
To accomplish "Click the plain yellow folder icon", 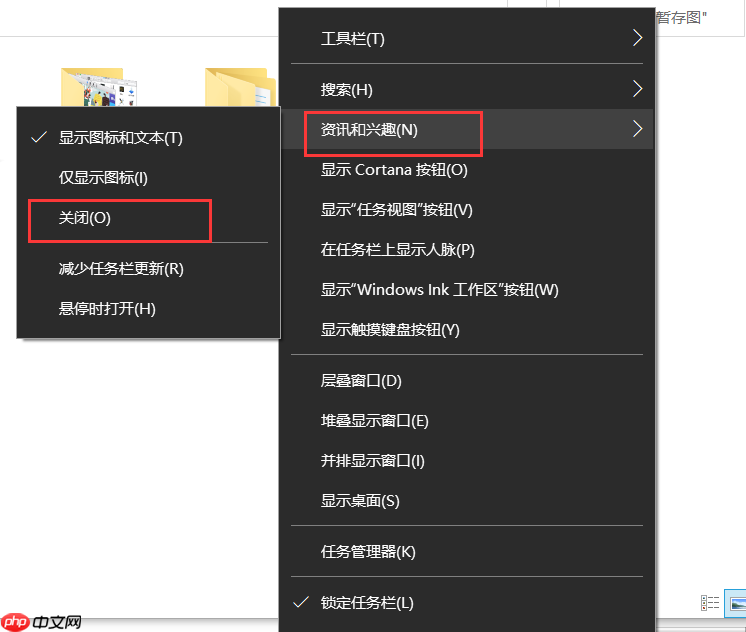I will (241, 87).
